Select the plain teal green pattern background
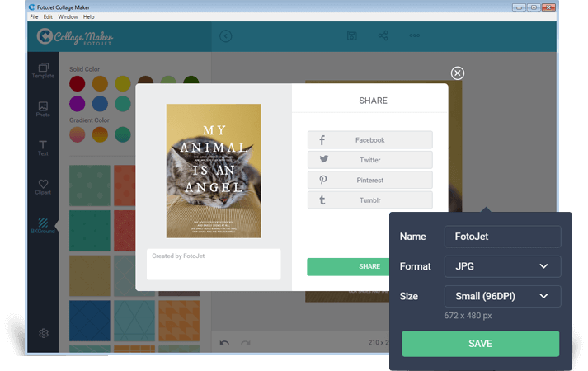The image size is (588, 371). tap(90, 231)
